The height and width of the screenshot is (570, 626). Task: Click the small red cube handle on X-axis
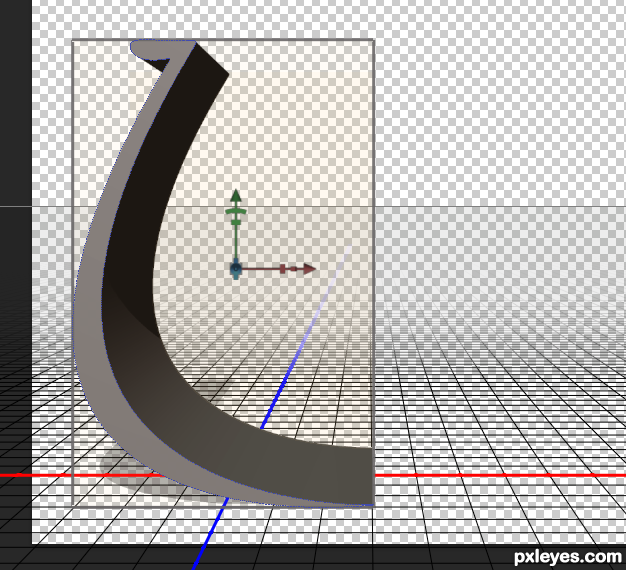[293, 269]
